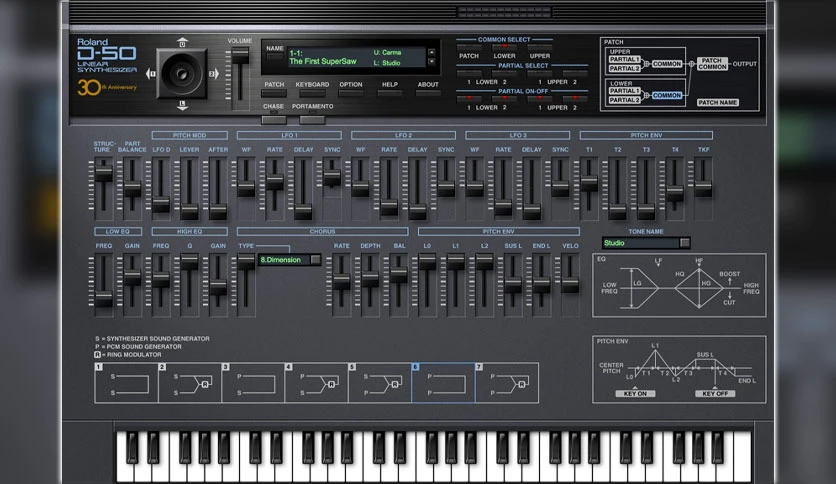Viewport: 836px width, 484px height.
Task: Open the About menu
Action: pyautogui.click(x=428, y=93)
